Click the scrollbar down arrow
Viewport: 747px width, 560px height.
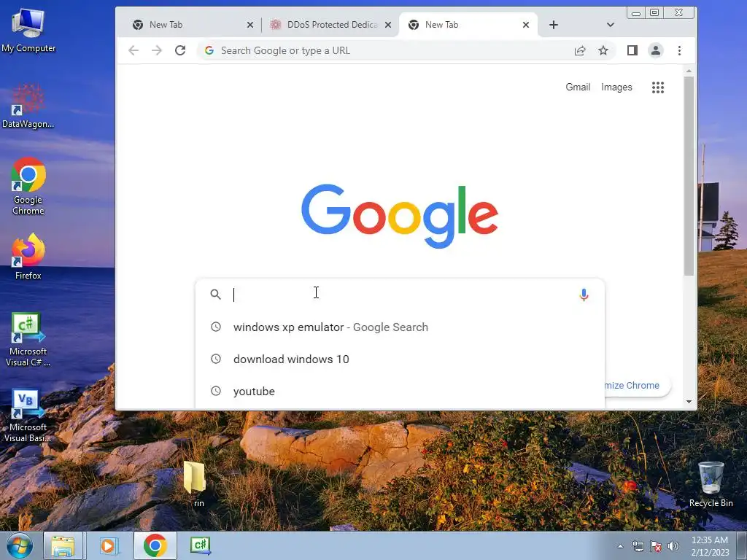click(689, 402)
